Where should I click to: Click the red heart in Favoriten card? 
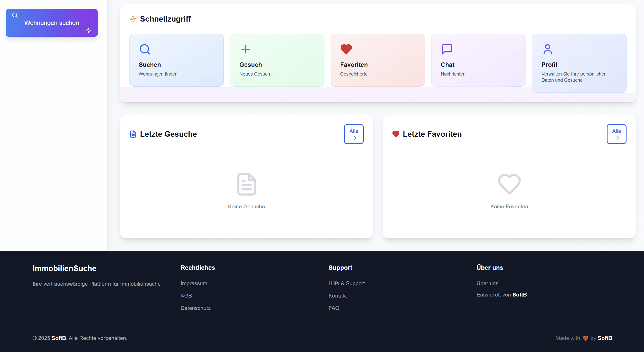tap(346, 49)
